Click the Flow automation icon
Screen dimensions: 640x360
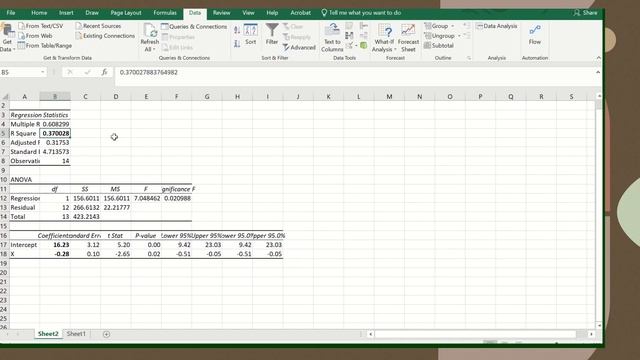535,34
